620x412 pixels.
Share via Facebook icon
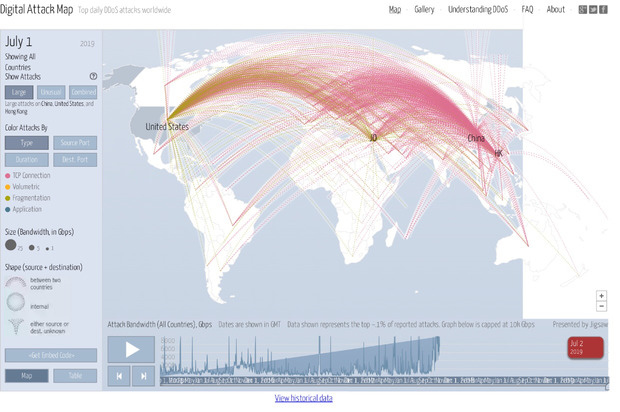603,9
